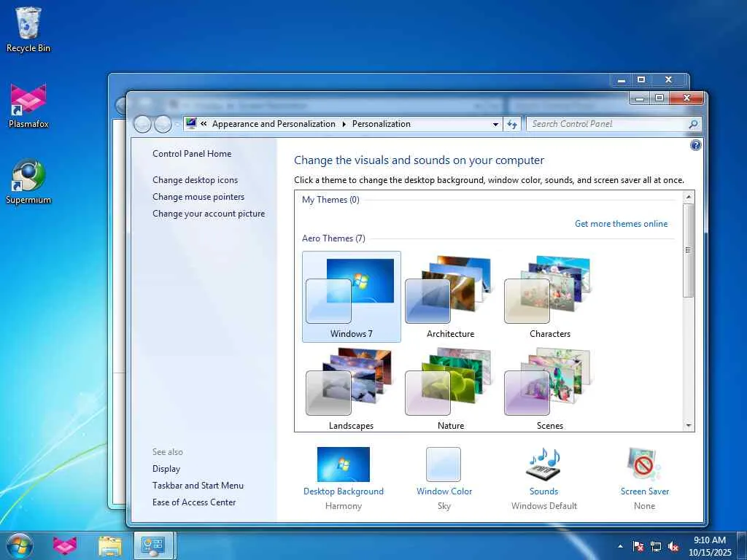Viewport: 747px width, 560px height.
Task: Launch Plasmafox from the desktop shortcut
Action: [28, 106]
